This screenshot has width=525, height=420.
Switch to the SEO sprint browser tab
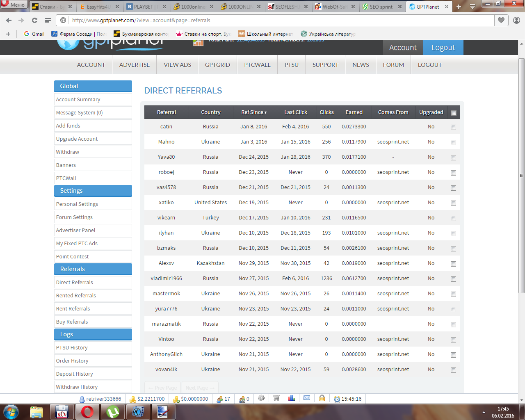pos(382,7)
